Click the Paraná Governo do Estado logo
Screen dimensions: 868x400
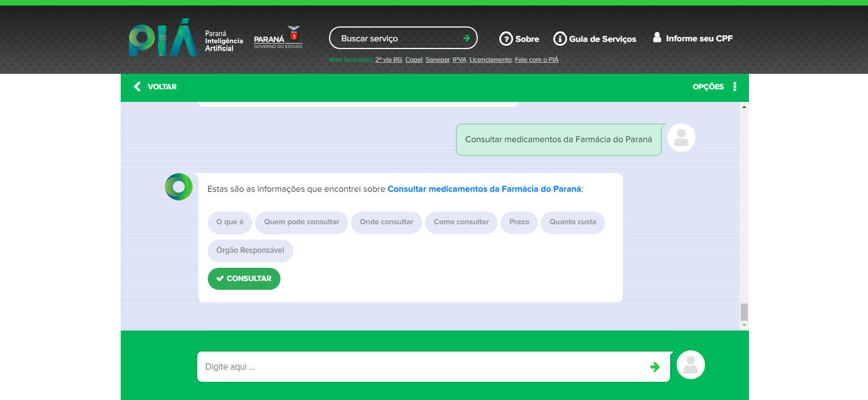[x=278, y=38]
